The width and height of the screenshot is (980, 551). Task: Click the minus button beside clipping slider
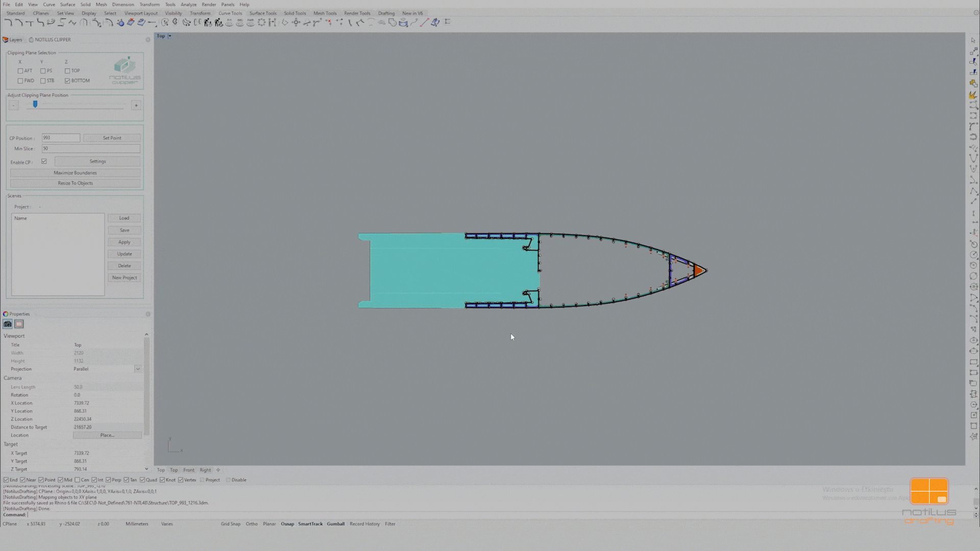[14, 106]
